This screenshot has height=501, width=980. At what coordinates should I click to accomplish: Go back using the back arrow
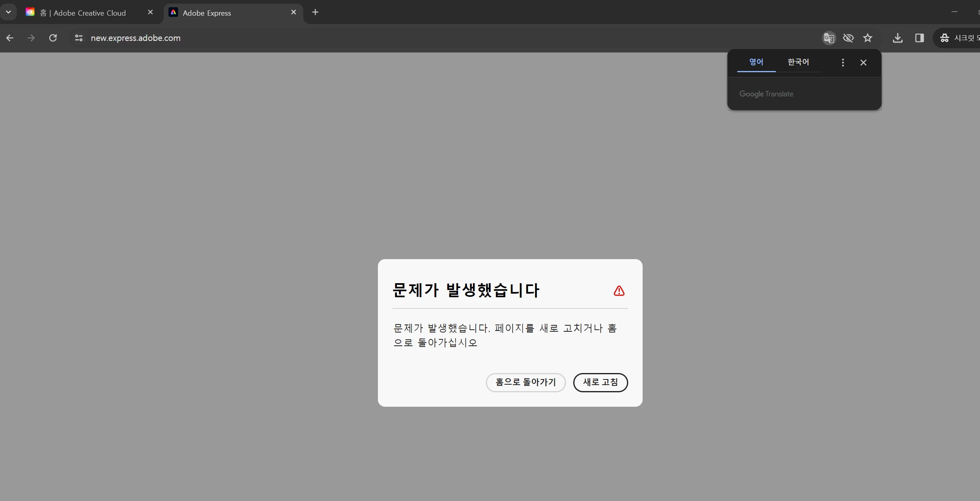click(10, 38)
